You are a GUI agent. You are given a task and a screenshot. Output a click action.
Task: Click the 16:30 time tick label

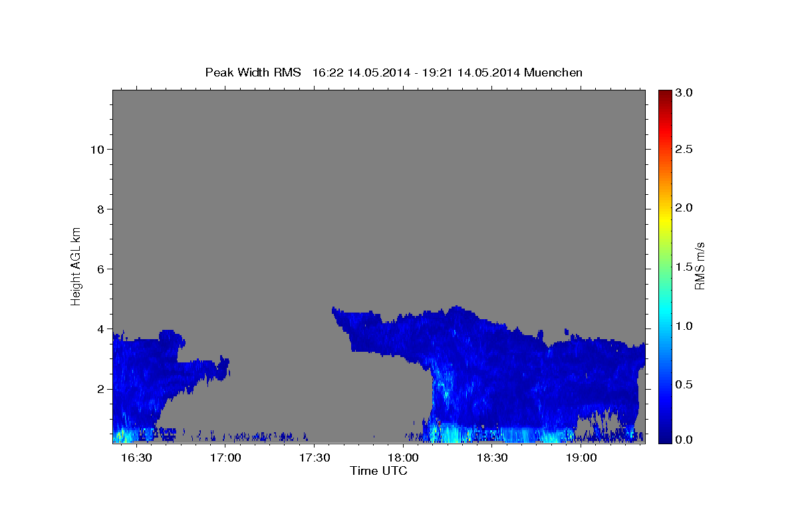[136, 458]
